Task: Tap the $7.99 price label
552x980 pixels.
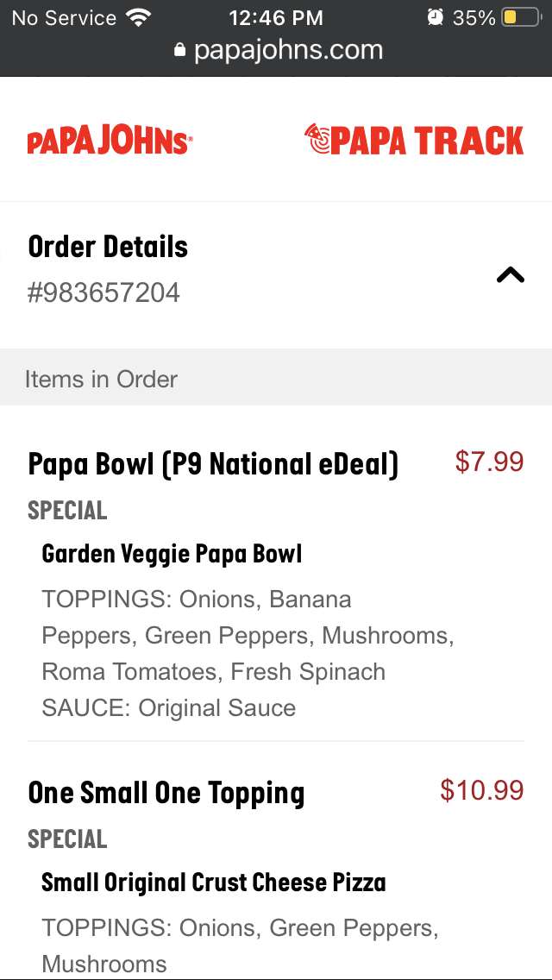Action: 489,462
